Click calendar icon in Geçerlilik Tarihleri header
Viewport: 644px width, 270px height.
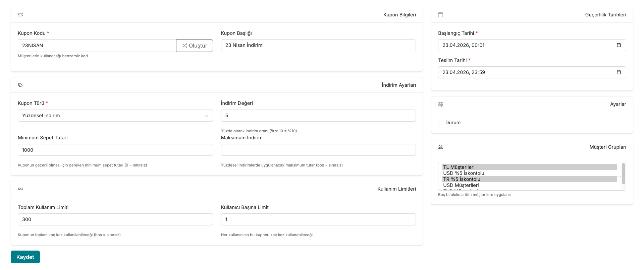pyautogui.click(x=440, y=15)
